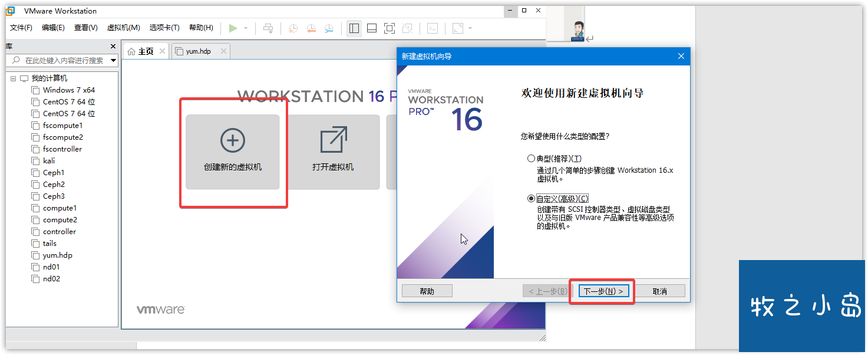Select Windows 7 x64 in the library
Screen dimensions: 868x355
pos(69,90)
